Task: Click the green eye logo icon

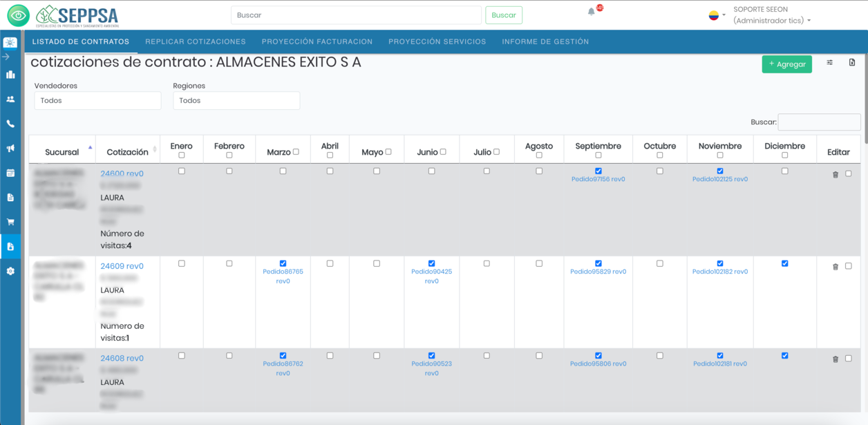Action: [18, 15]
